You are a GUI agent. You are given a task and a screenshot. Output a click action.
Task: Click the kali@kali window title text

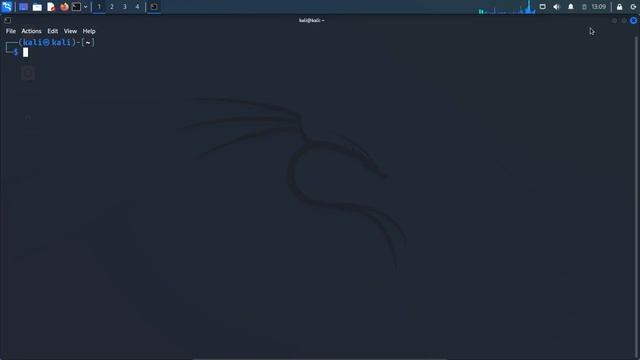311,20
